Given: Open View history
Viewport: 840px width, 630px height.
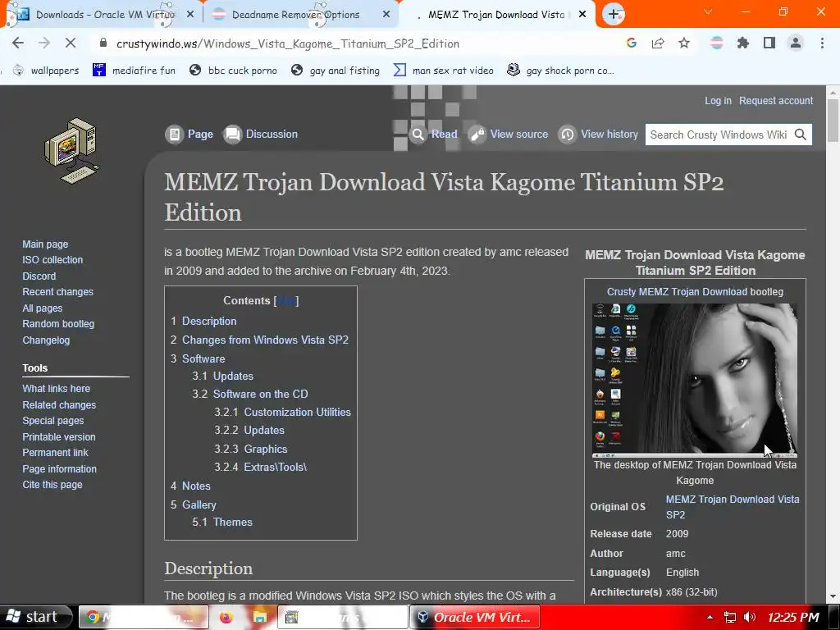Looking at the screenshot, I should click(598, 134).
